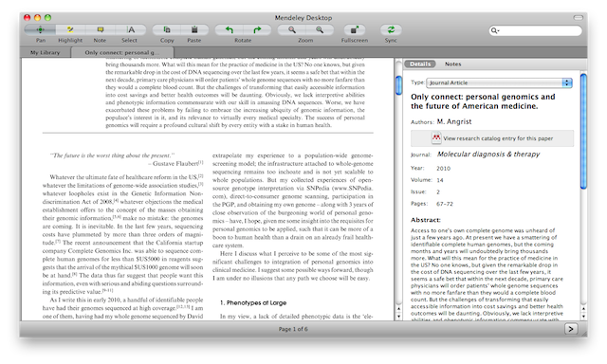Open the View research catalog entry link
This screenshot has height=364, width=607.
click(x=492, y=138)
